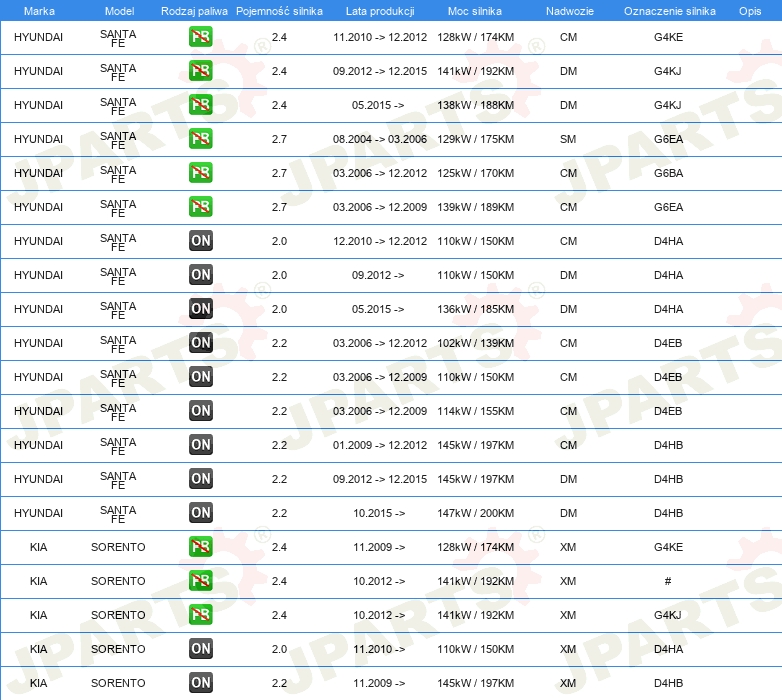Image resolution: width=782 pixels, height=700 pixels.
Task: Click the 139kW / 189KM power cell
Action: (475, 207)
